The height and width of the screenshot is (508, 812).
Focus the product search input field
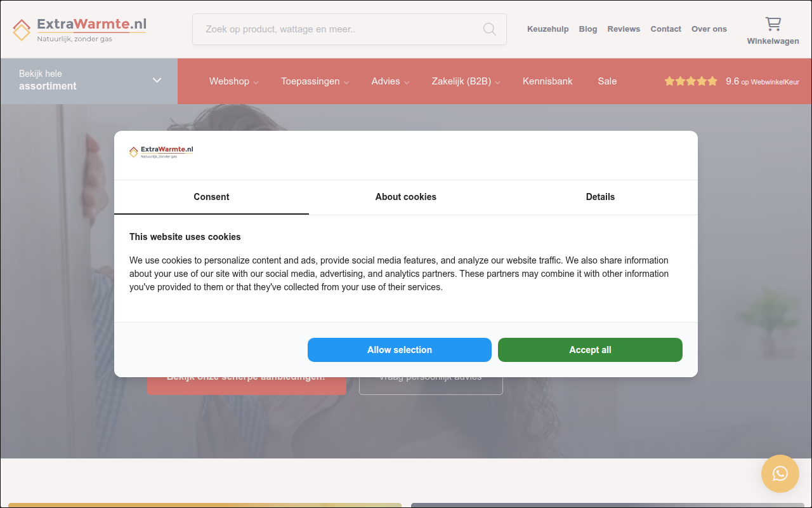(350, 29)
